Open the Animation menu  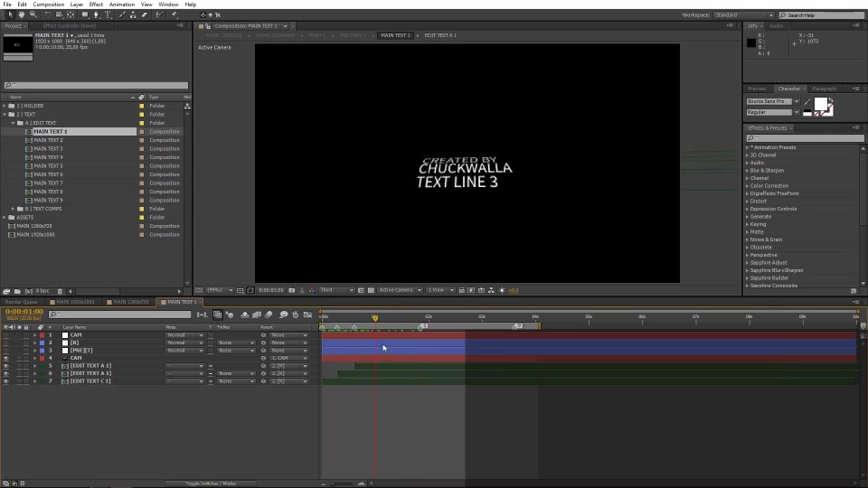[x=122, y=5]
